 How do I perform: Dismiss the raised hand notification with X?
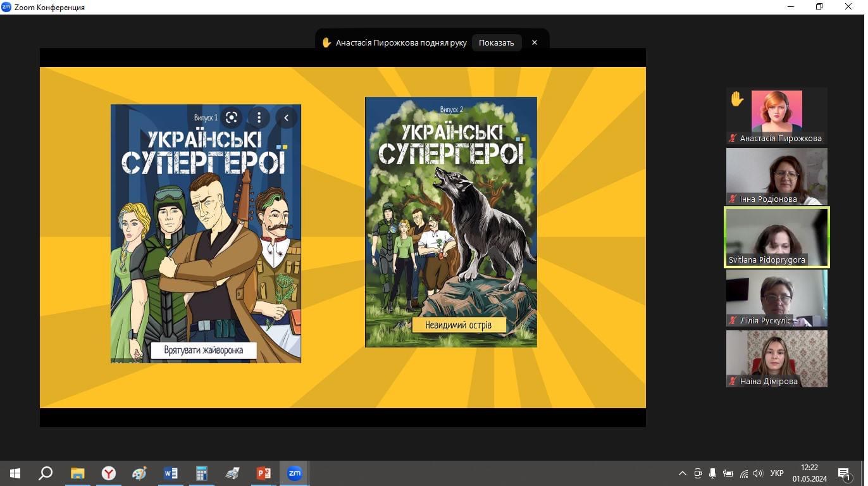(x=535, y=42)
